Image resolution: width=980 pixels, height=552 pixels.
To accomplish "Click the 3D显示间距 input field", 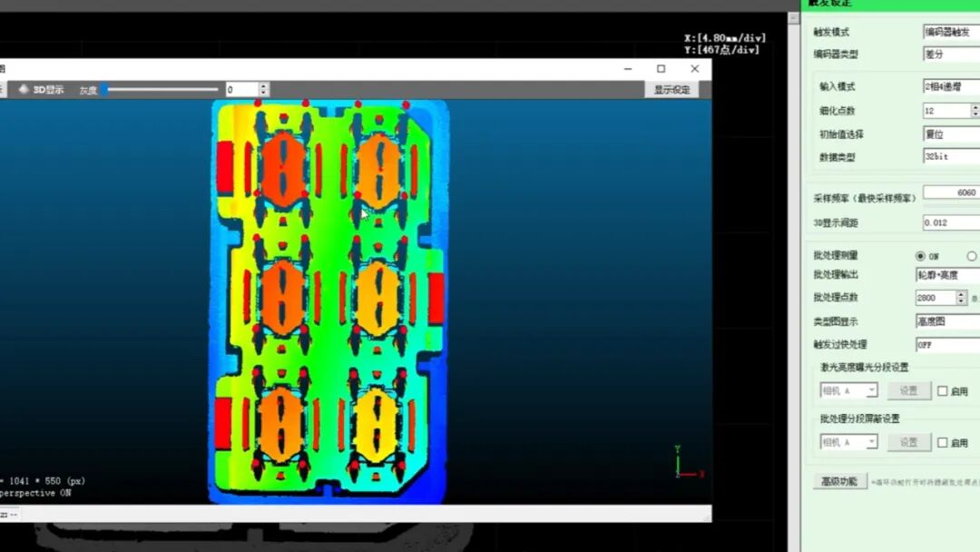I will click(x=951, y=222).
